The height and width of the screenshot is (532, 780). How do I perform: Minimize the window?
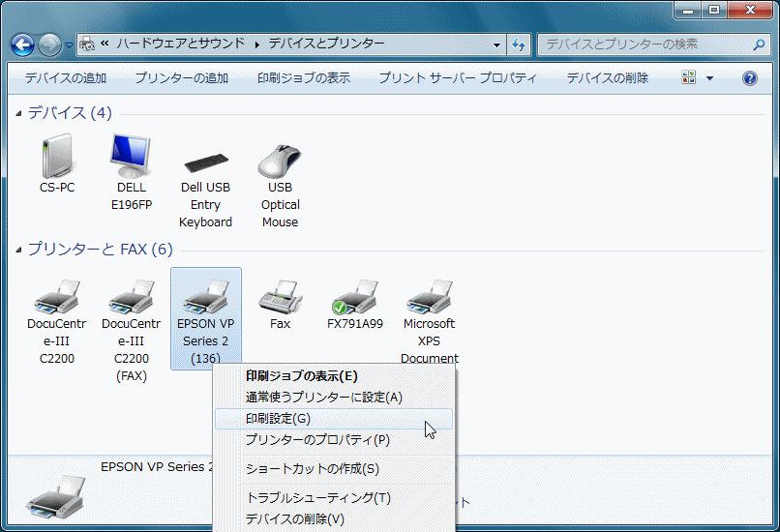pos(688,10)
